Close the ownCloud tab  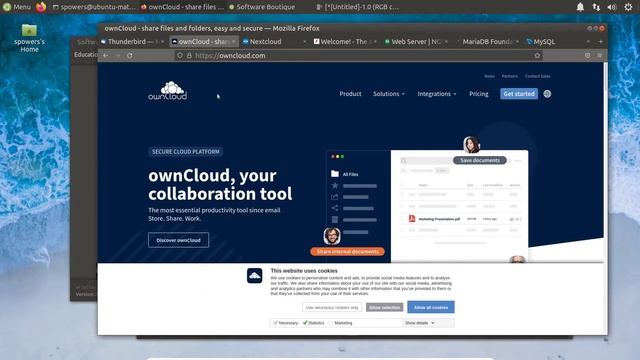click(x=233, y=42)
